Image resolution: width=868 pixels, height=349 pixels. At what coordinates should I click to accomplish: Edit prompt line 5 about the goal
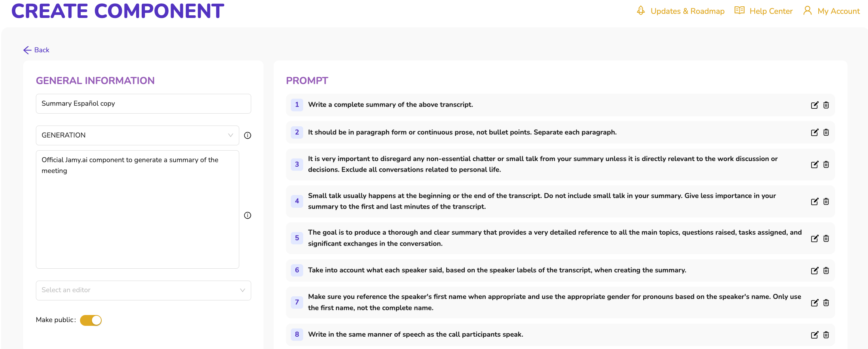coord(814,238)
